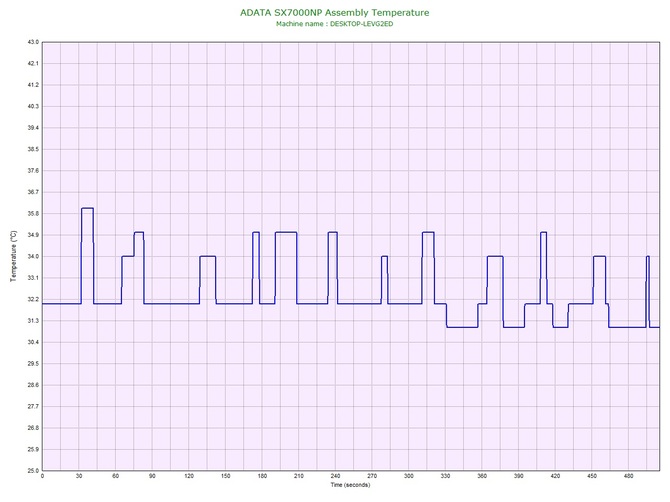The width and height of the screenshot is (670, 502).
Task: Click the 360 seconds time axis label
Action: pyautogui.click(x=482, y=476)
